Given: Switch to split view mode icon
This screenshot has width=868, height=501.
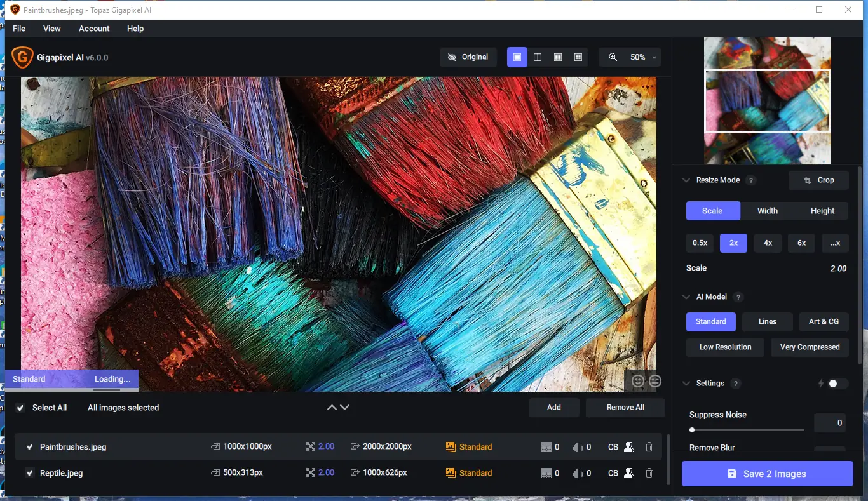Looking at the screenshot, I should point(538,57).
